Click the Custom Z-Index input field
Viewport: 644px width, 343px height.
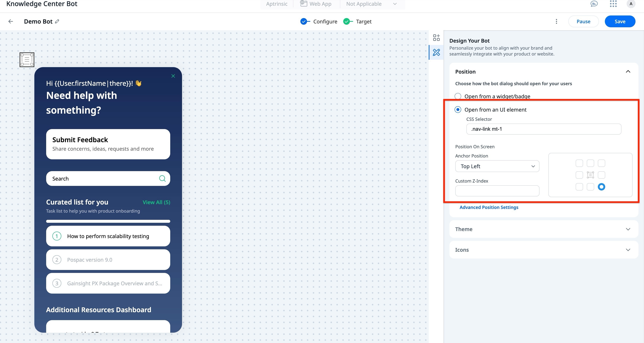[497, 191]
